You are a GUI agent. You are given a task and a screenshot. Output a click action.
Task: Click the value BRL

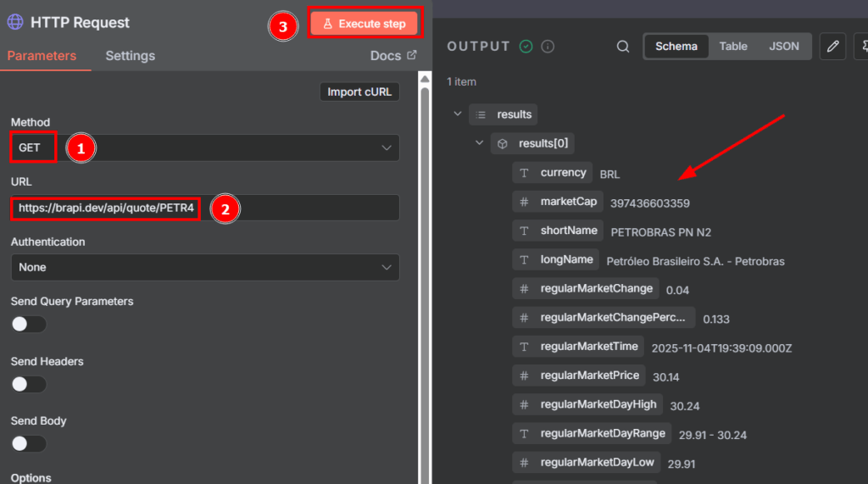[609, 175]
